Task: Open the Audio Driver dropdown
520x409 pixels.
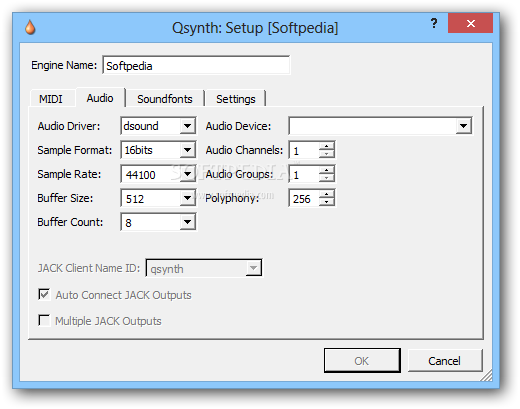Action: pos(188,126)
